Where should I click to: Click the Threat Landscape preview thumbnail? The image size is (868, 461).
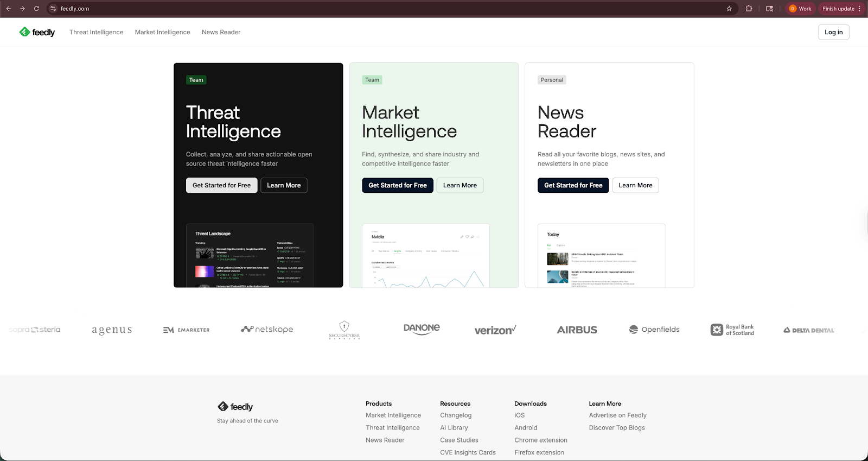250,255
